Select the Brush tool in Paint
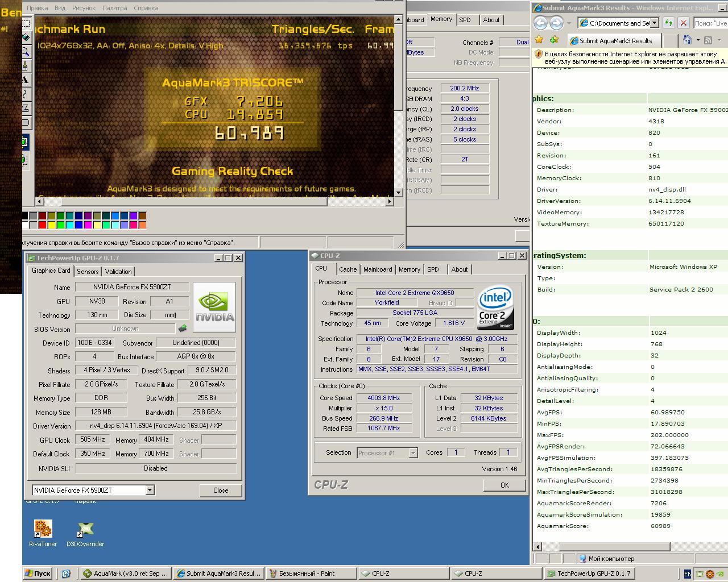Viewport: 728px width, 582px height. (x=26, y=66)
